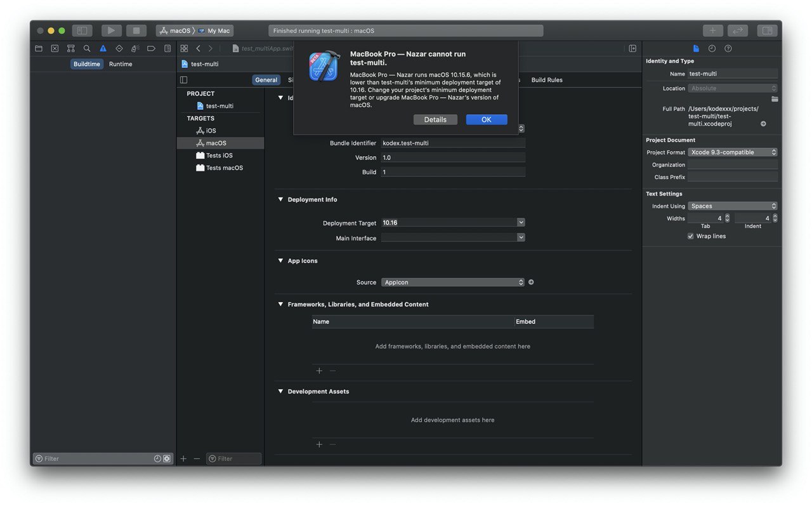Add a new target with plus
812x506 pixels.
click(x=183, y=458)
